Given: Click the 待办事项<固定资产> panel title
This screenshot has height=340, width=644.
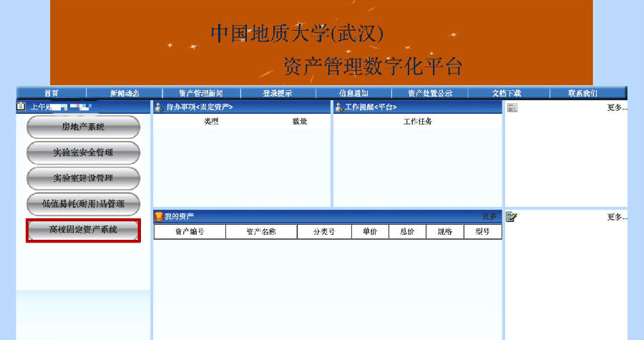Looking at the screenshot, I should pyautogui.click(x=200, y=107).
